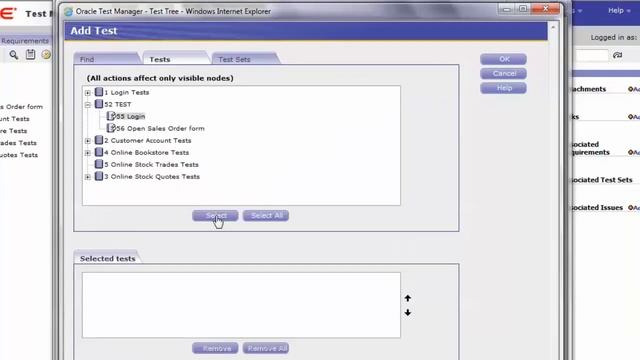The image size is (640, 360).
Task: Open the Help dropdown in background window
Action: 619,11
